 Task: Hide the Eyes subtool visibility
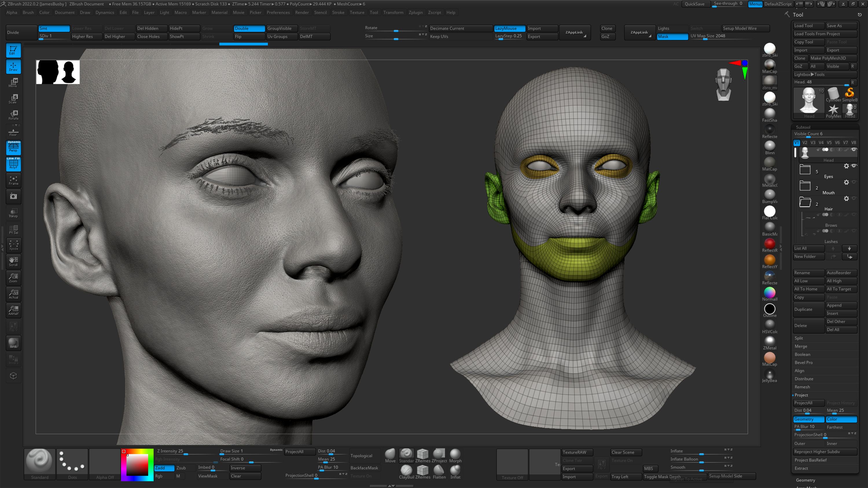click(854, 166)
